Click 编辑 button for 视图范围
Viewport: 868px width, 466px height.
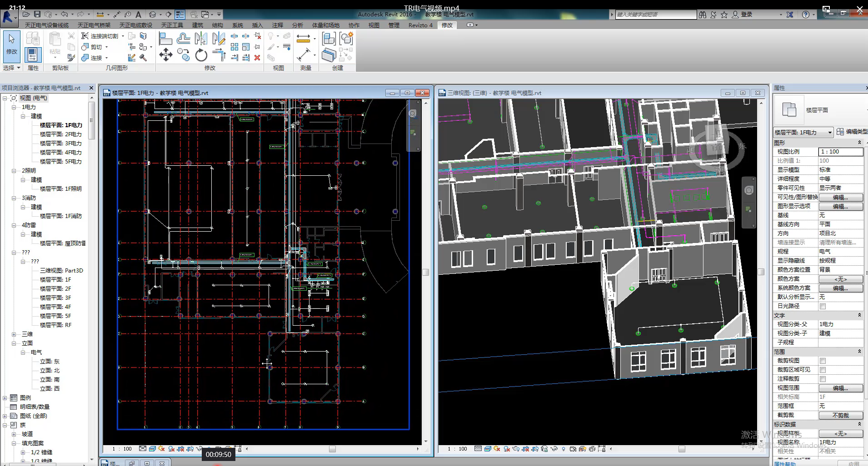(x=840, y=388)
